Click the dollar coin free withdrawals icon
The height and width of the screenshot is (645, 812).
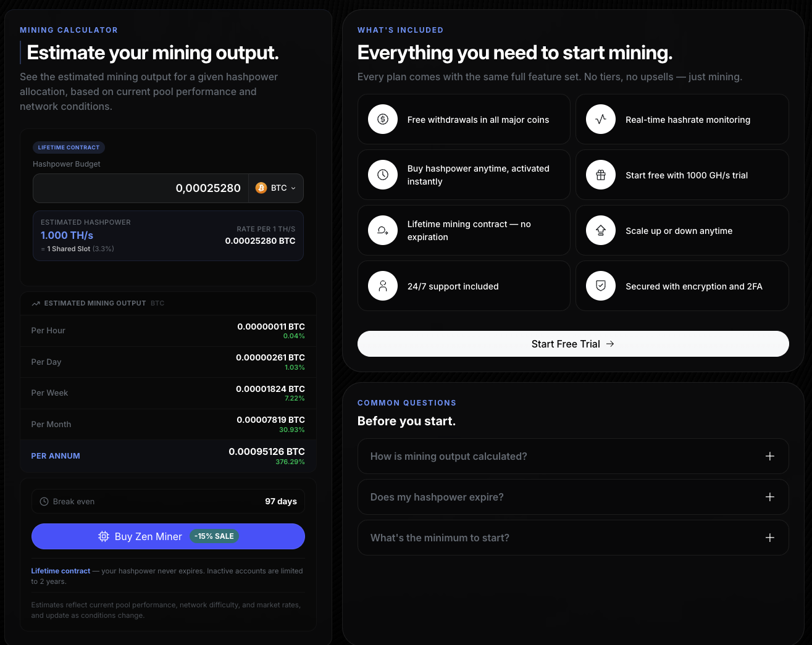click(383, 119)
